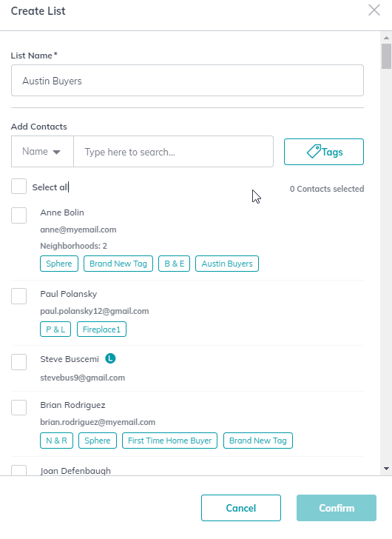Click the contact search text box
Image resolution: width=392 pixels, height=539 pixels.
[x=173, y=152]
